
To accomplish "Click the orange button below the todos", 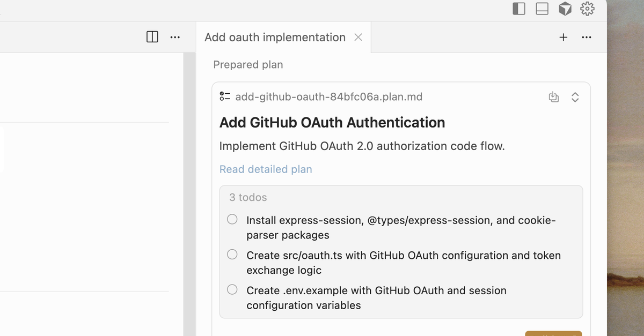I will click(553, 333).
